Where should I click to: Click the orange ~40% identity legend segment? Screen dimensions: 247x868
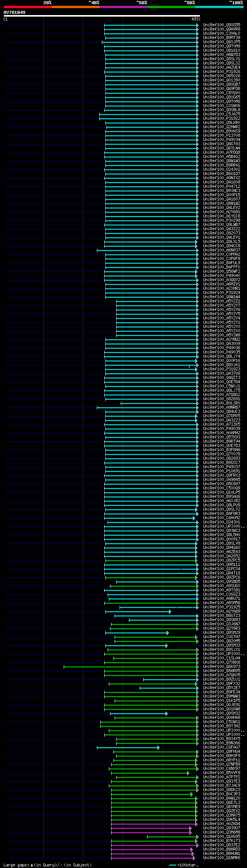(x=75, y=7)
